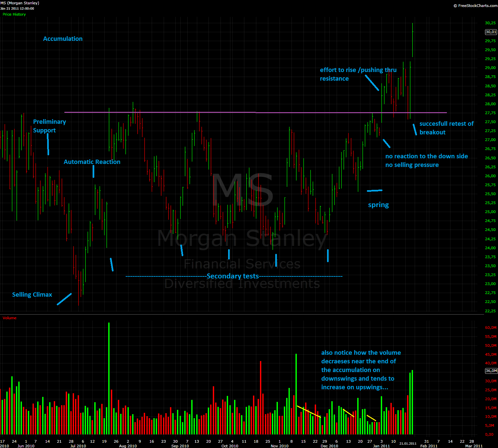Click the 27,75 price axis label

pyautogui.click(x=490, y=113)
